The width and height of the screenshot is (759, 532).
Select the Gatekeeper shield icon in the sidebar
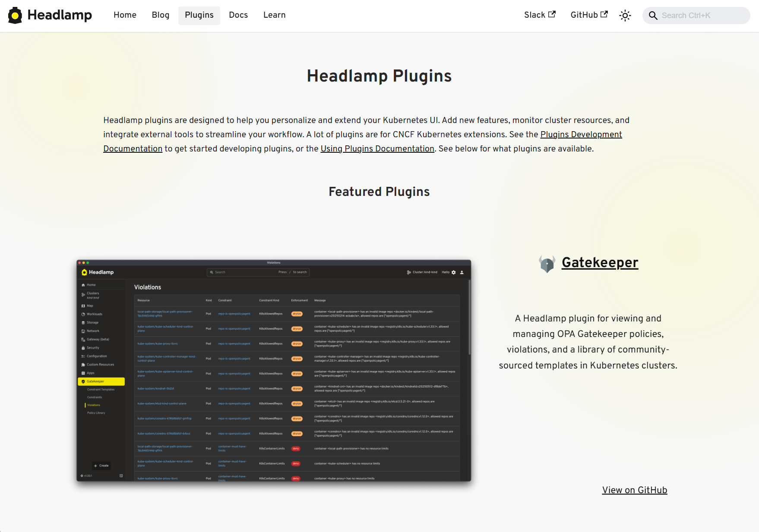point(84,381)
